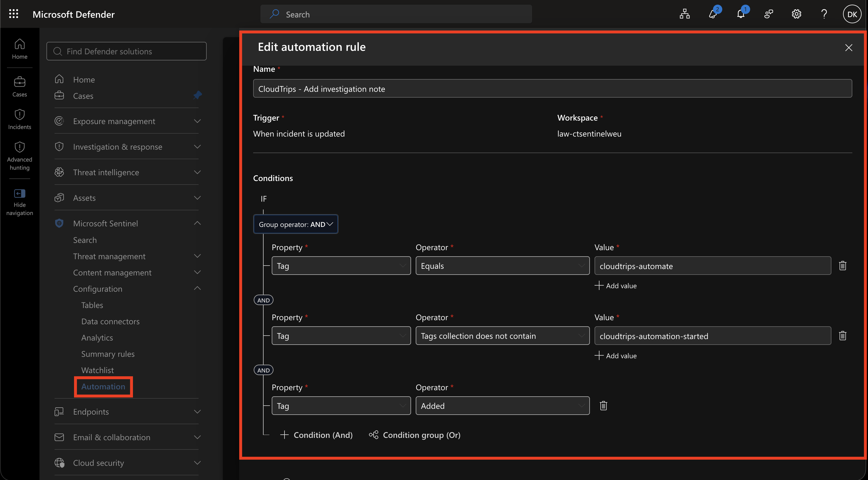This screenshot has width=868, height=480.
Task: Expand Email & collaboration chevron
Action: pos(197,437)
